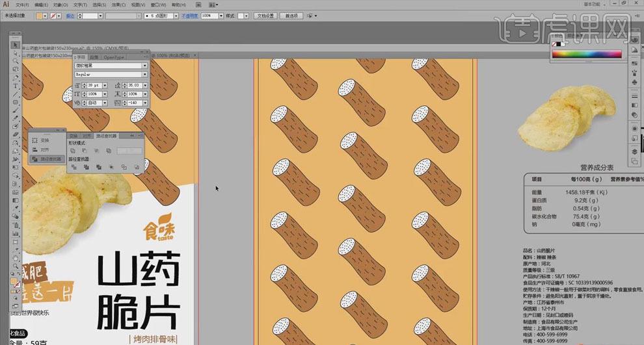Click the 首选项 button
Viewport: 644px width, 345px height.
click(x=291, y=16)
